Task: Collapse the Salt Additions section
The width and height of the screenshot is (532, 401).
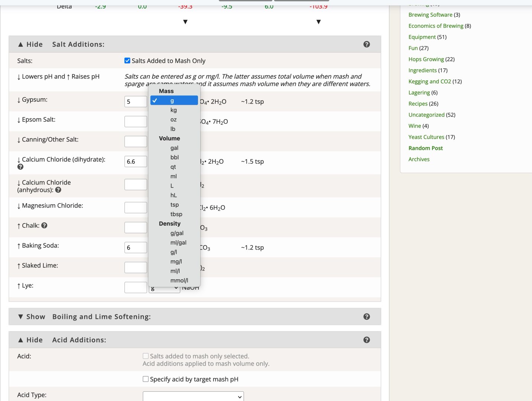Action: point(30,45)
